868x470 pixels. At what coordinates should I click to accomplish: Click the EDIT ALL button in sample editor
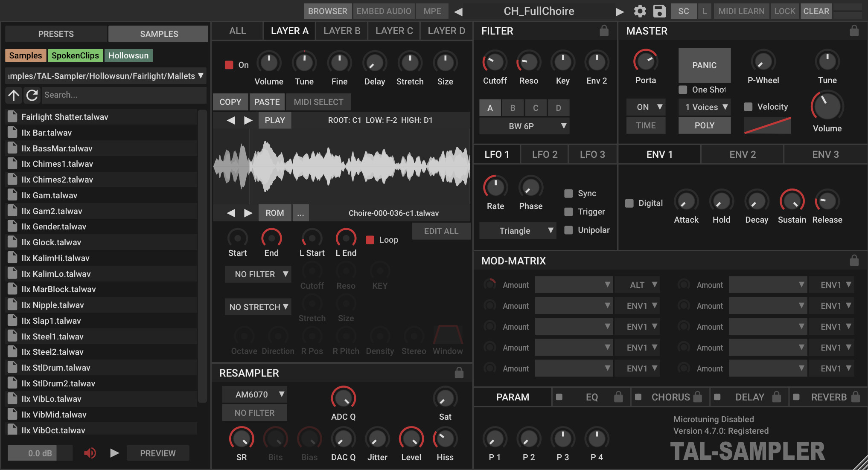click(442, 231)
